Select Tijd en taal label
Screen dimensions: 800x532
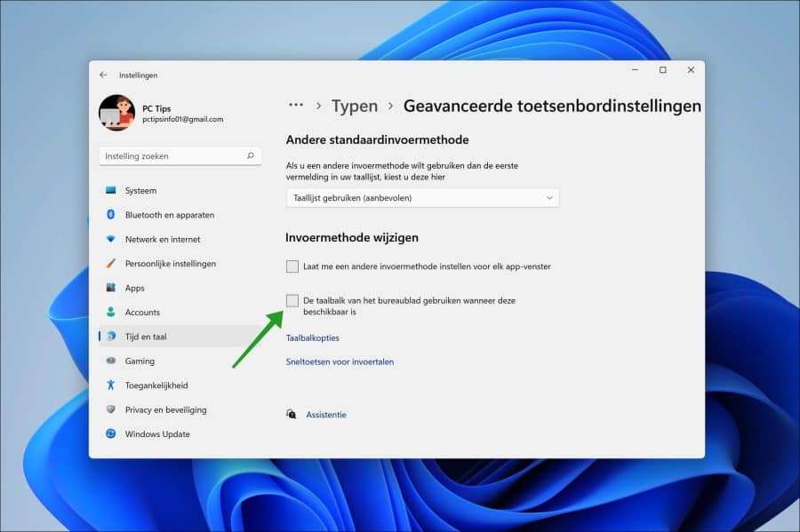(146, 337)
